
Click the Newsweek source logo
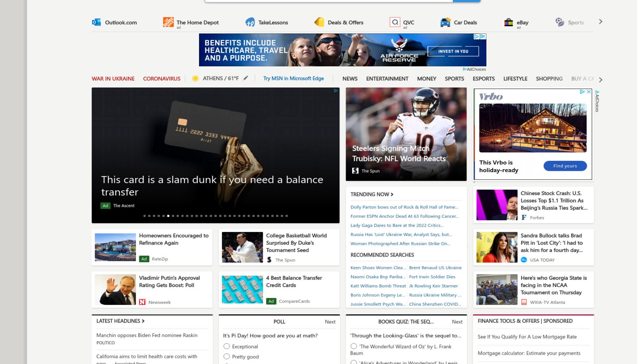(142, 302)
